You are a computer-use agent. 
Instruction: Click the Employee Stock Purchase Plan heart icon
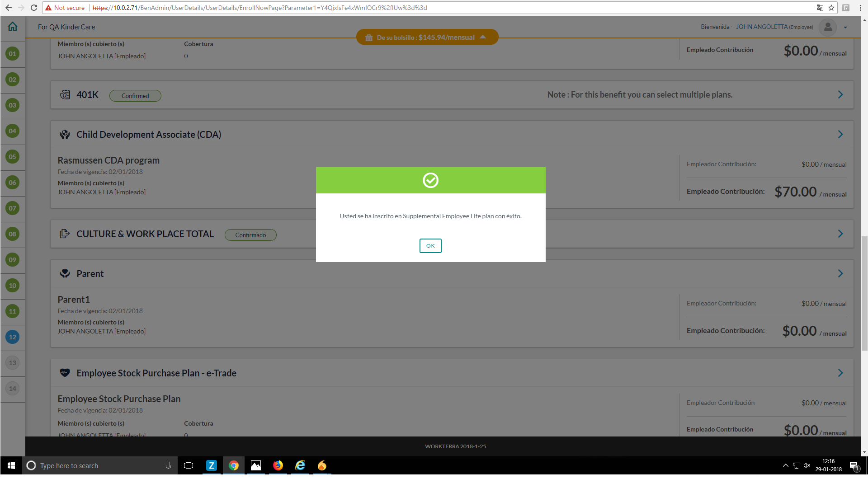coord(65,373)
